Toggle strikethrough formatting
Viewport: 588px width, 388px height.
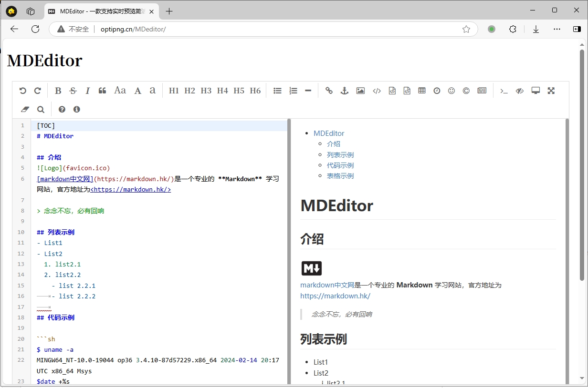click(x=73, y=91)
